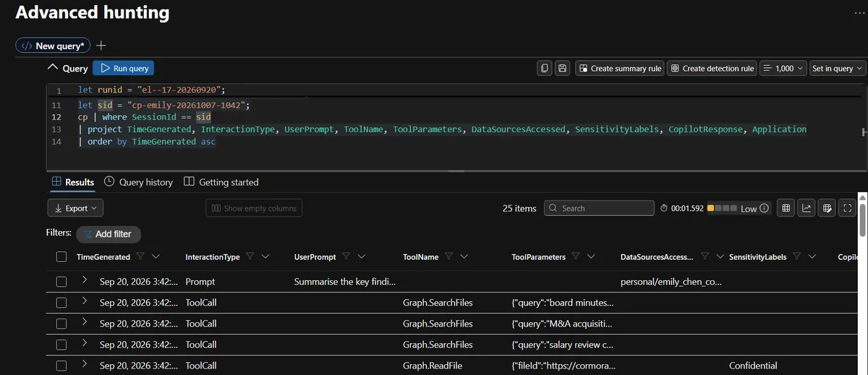Save the query using the floppy disk icon
This screenshot has width=868, height=375.
click(x=563, y=68)
